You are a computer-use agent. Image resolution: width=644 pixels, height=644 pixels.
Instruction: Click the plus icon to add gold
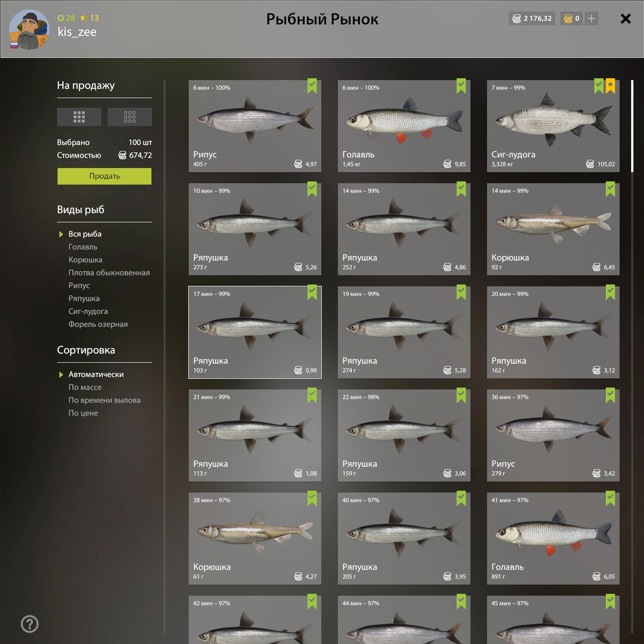click(x=592, y=18)
